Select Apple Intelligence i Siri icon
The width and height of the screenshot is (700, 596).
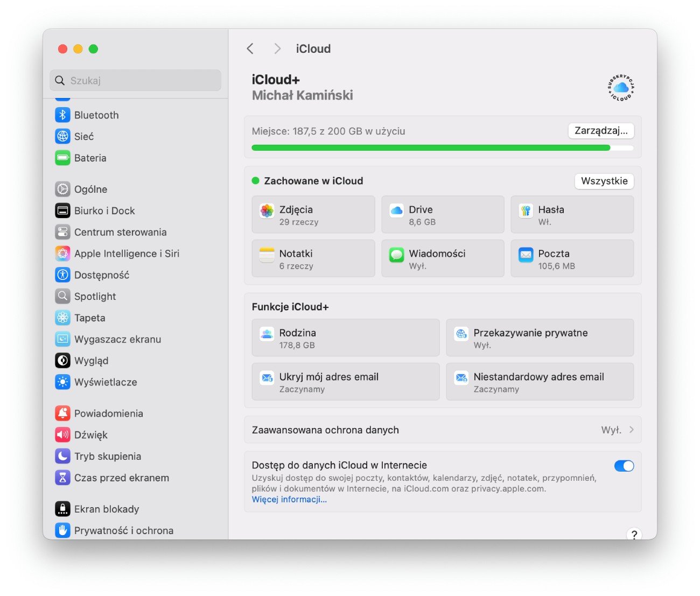(x=62, y=254)
